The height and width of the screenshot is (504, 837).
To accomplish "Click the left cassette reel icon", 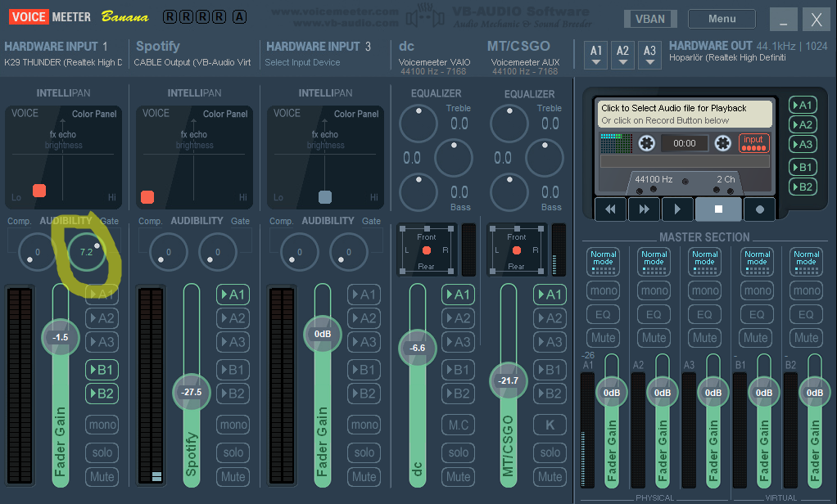I will click(646, 143).
